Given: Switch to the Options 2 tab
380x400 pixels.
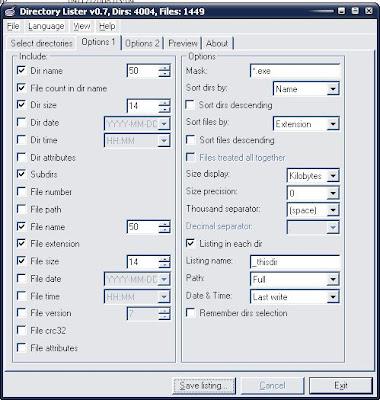Looking at the screenshot, I should [x=142, y=43].
